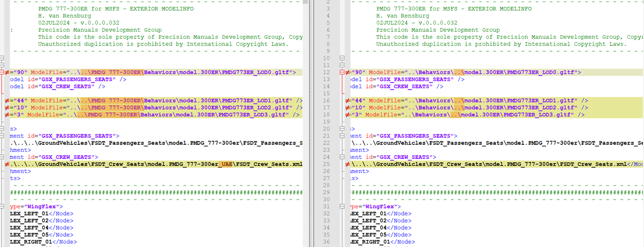Click the LEX_LEFT_05 node line in left pane
This screenshot has height=247, width=644.
[x=42, y=234]
